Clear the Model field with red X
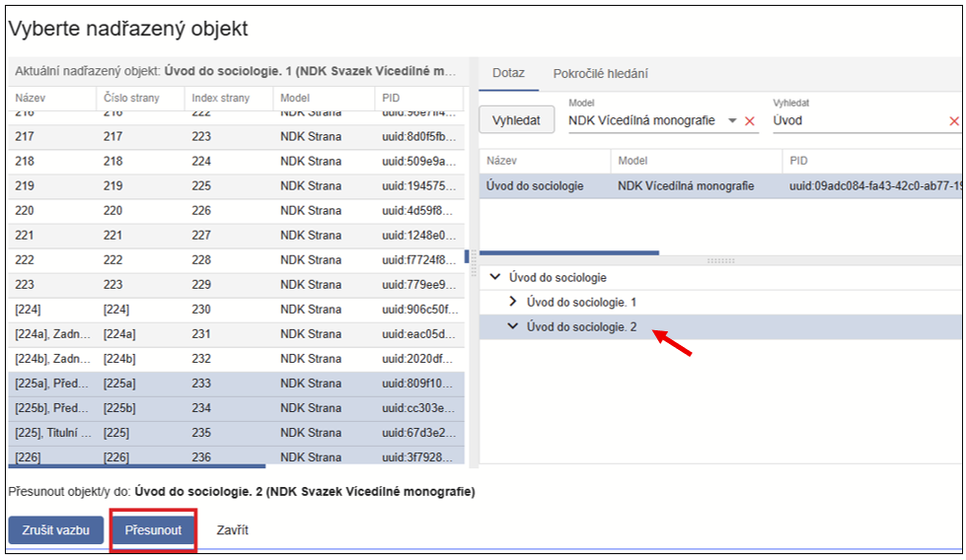966x560 pixels. pyautogui.click(x=750, y=121)
